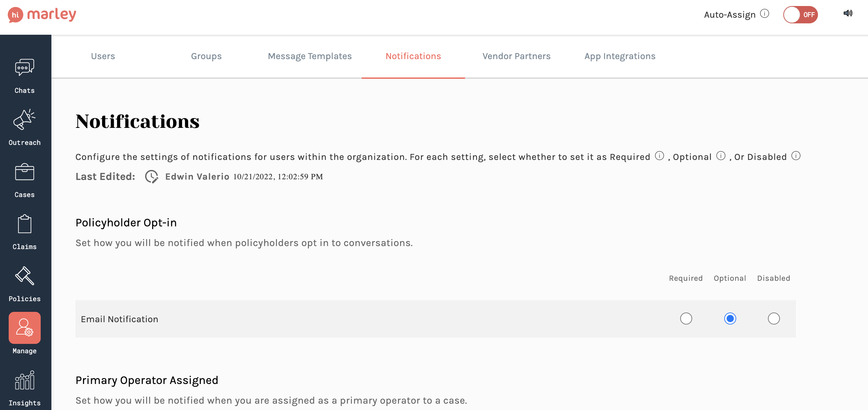Open the Message Templates tab
This screenshot has width=868, height=410.
[310, 56]
